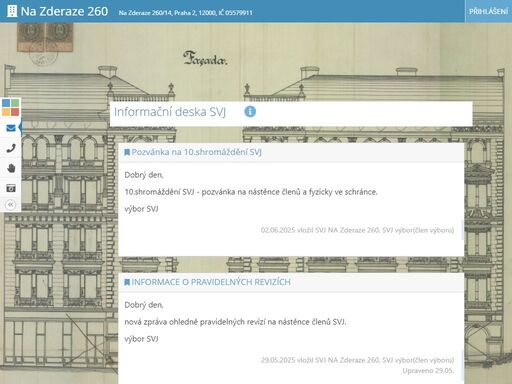The width and height of the screenshot is (512, 384).
Task: Click bookmark icon beside INFORMACE O PRAVIDELNÝCH REVIZÍCH
Action: click(127, 282)
